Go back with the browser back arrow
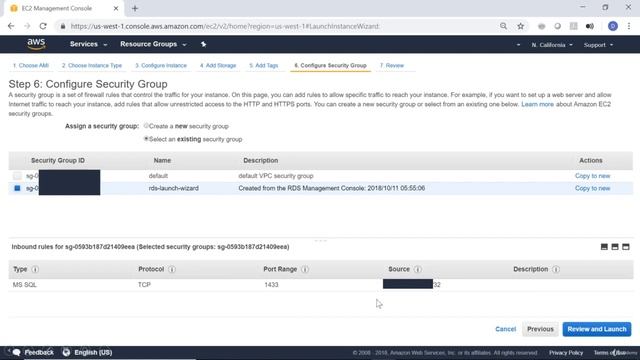640x360 pixels. [x=11, y=26]
